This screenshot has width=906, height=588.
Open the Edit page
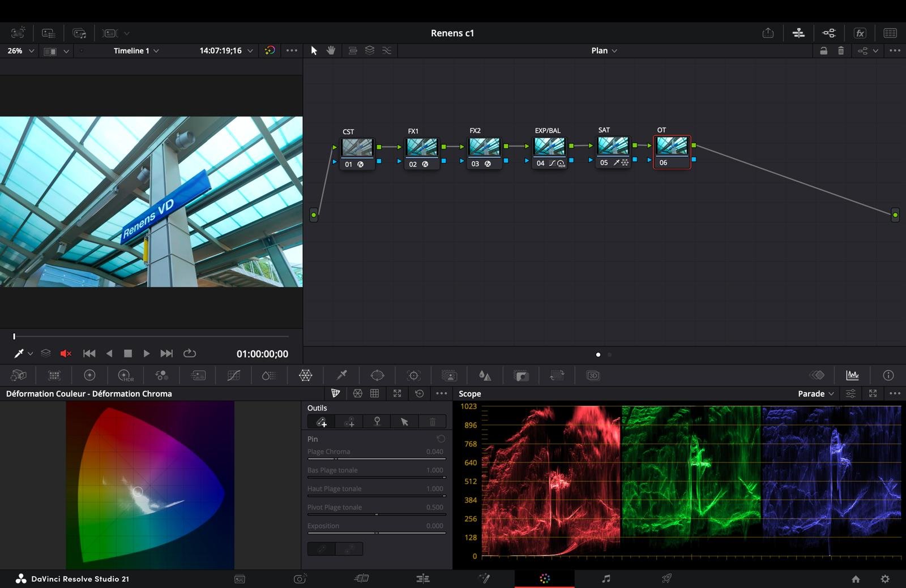click(423, 578)
